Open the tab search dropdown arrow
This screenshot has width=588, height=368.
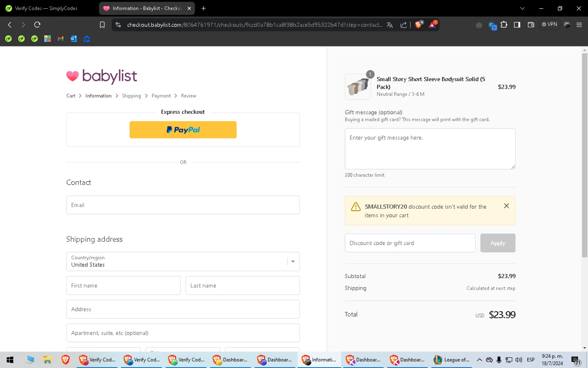click(522, 8)
